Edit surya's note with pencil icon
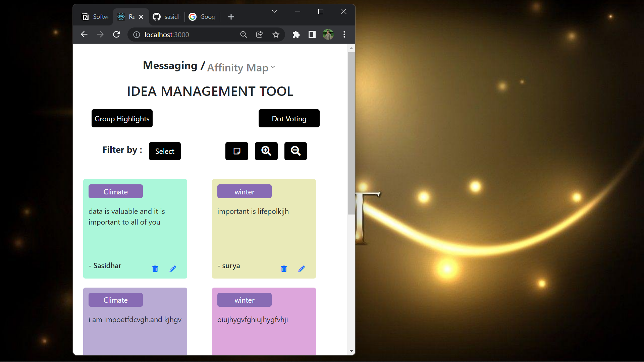Screen dimensions: 644x362 302,269
